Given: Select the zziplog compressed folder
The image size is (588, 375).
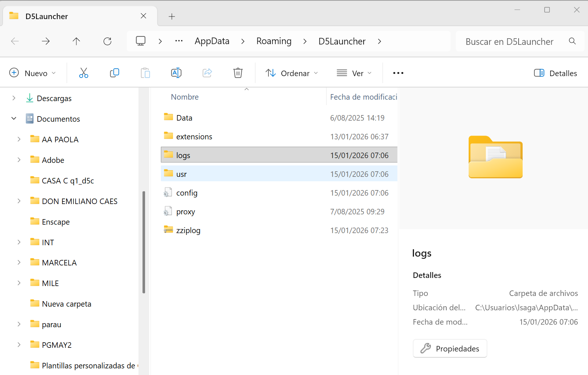Looking at the screenshot, I should (188, 231).
